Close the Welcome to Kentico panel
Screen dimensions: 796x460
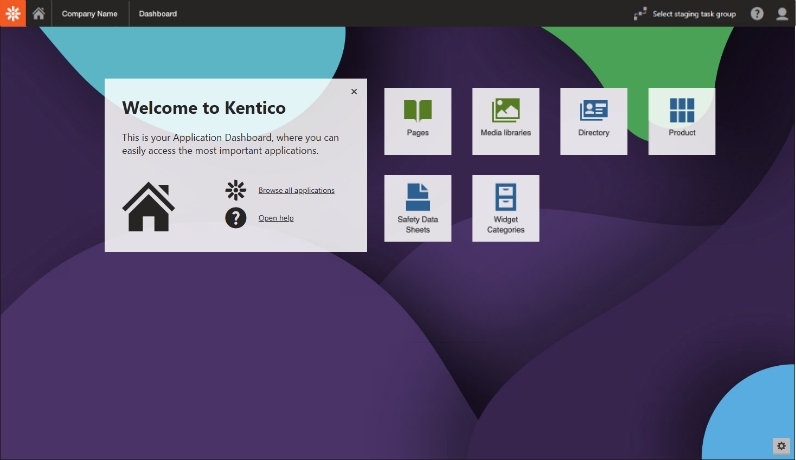tap(354, 92)
